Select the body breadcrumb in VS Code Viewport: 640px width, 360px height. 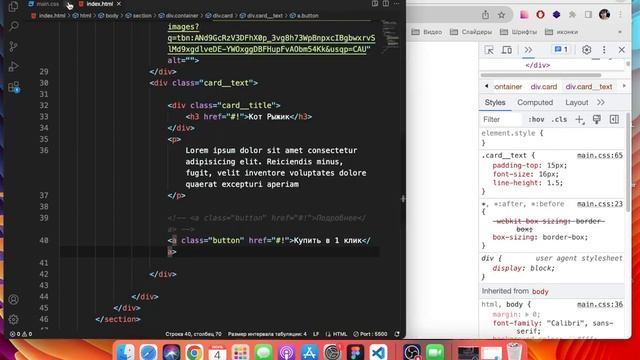[x=109, y=16]
